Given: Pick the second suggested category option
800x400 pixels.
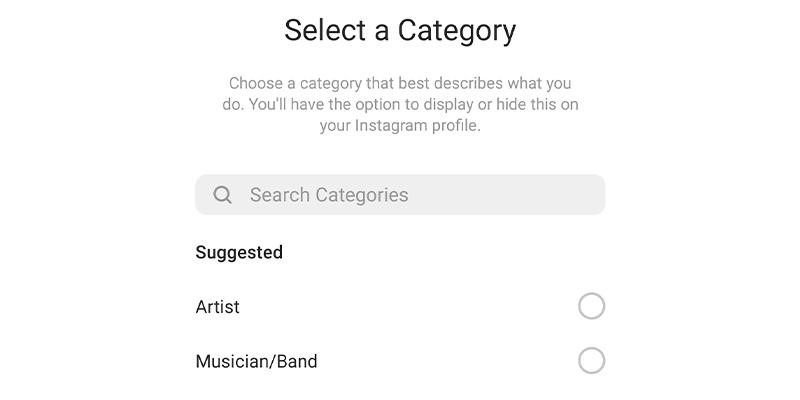Looking at the screenshot, I should click(591, 360).
